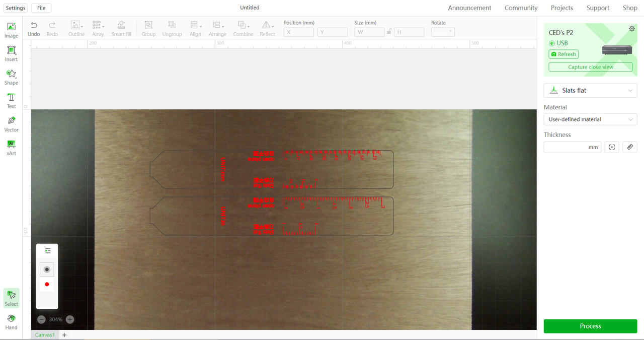
Task: Open the Projects page
Action: (x=562, y=8)
